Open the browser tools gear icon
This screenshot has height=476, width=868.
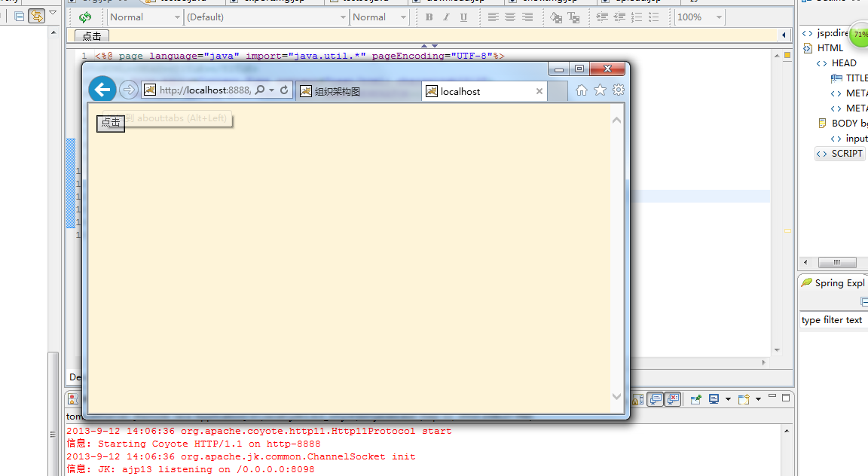point(619,90)
